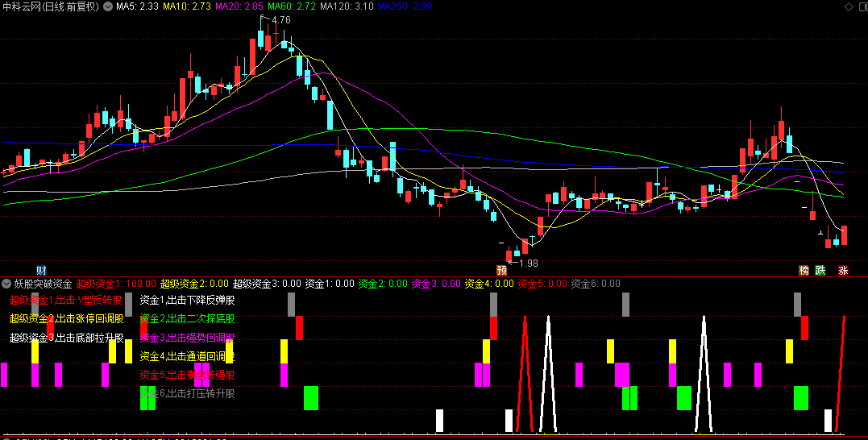Click the 4.76 high price label
The height and width of the screenshot is (440, 868).
(x=281, y=20)
